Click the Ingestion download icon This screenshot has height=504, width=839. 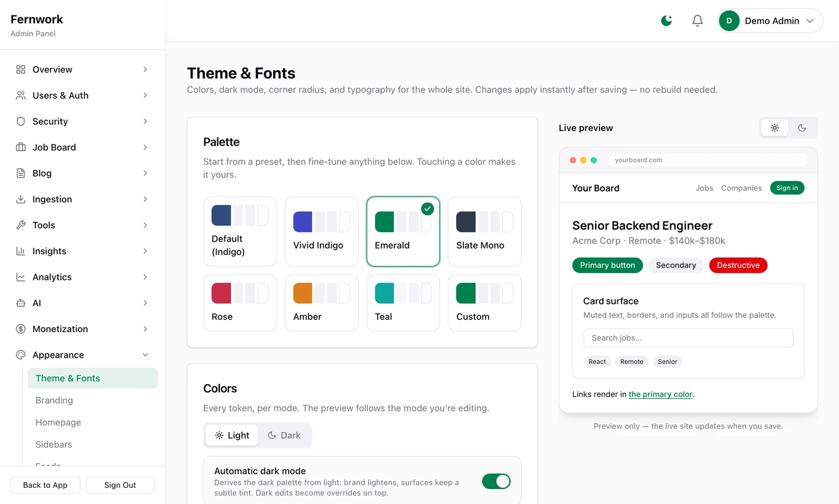click(21, 199)
